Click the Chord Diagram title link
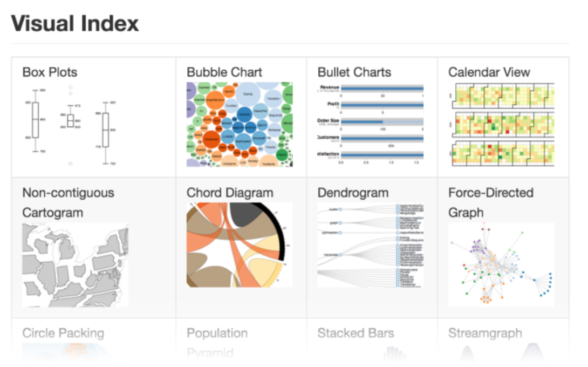 tap(230, 192)
